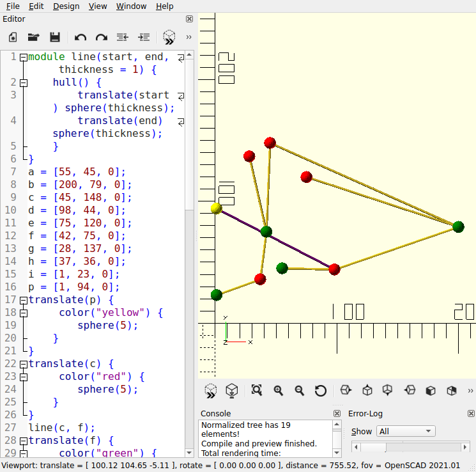Open the Window menu
The width and height of the screenshot is (476, 472).
click(131, 6)
